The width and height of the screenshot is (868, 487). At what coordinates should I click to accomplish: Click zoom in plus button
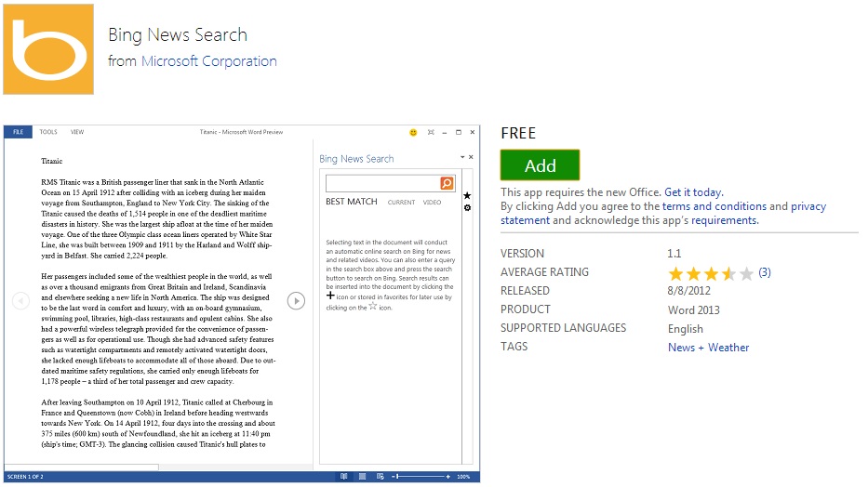[x=447, y=477]
